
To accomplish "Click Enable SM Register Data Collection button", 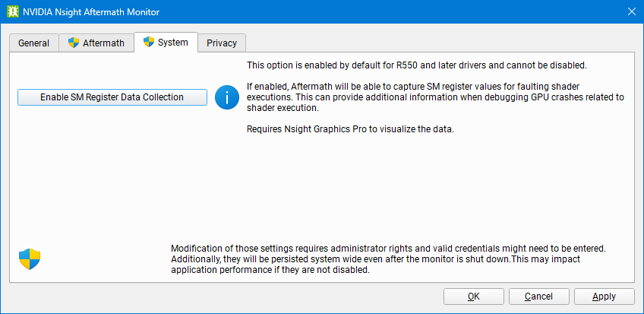I will point(112,97).
